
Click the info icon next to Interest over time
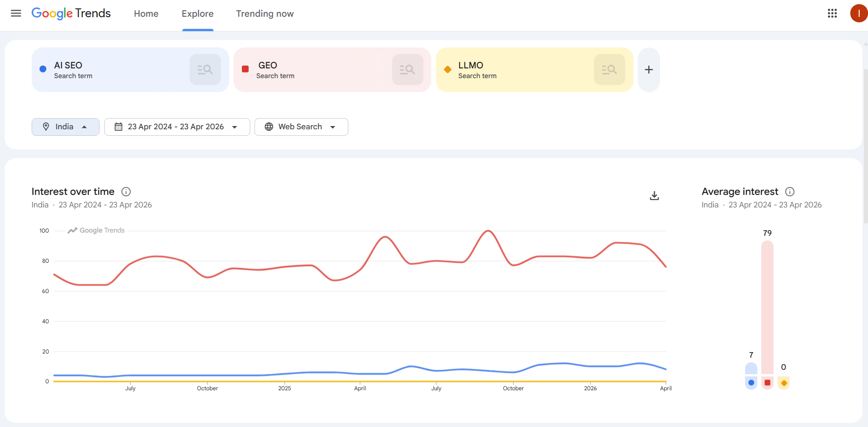pyautogui.click(x=126, y=191)
